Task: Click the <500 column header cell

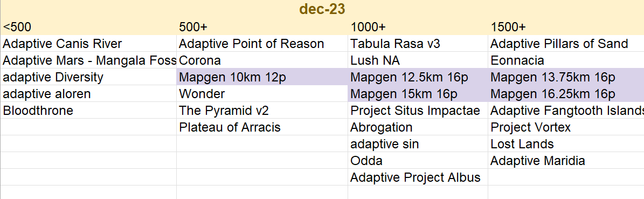Action: point(88,27)
